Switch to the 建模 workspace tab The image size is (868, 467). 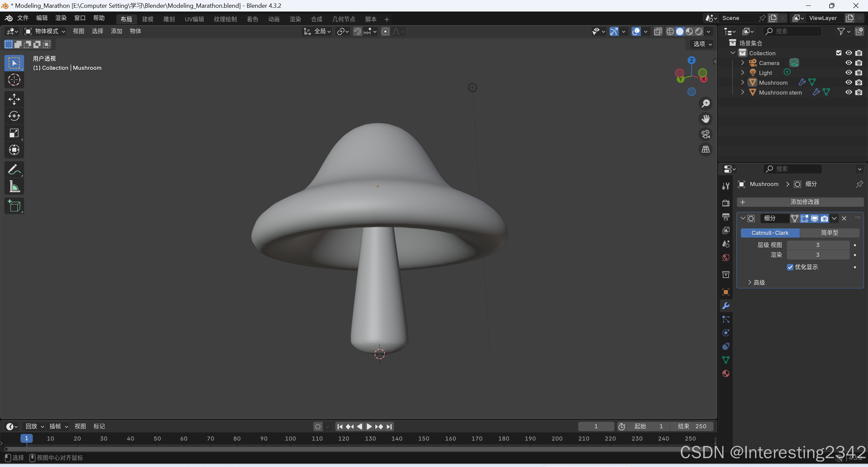tap(148, 19)
